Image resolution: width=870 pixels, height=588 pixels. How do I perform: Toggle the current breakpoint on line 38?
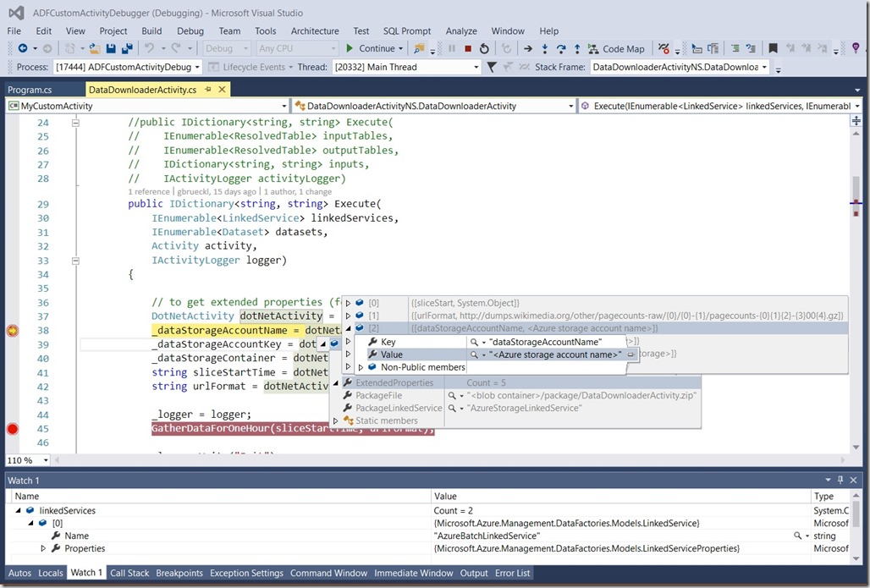[x=12, y=331]
